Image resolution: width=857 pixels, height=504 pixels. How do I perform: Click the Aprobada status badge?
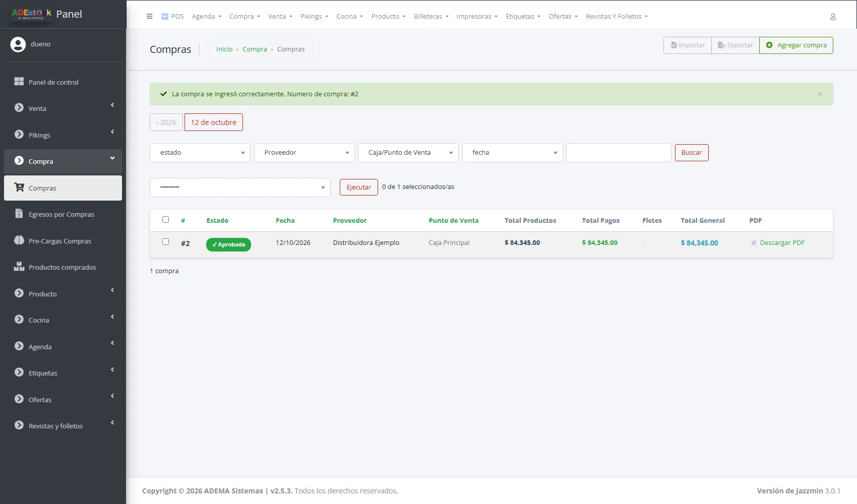tap(228, 244)
